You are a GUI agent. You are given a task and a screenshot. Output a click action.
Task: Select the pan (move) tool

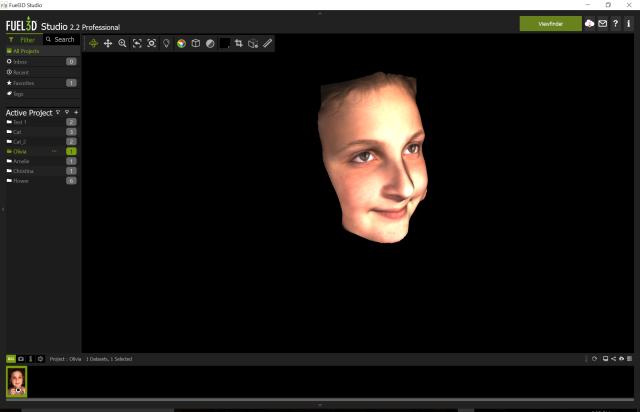click(x=108, y=43)
